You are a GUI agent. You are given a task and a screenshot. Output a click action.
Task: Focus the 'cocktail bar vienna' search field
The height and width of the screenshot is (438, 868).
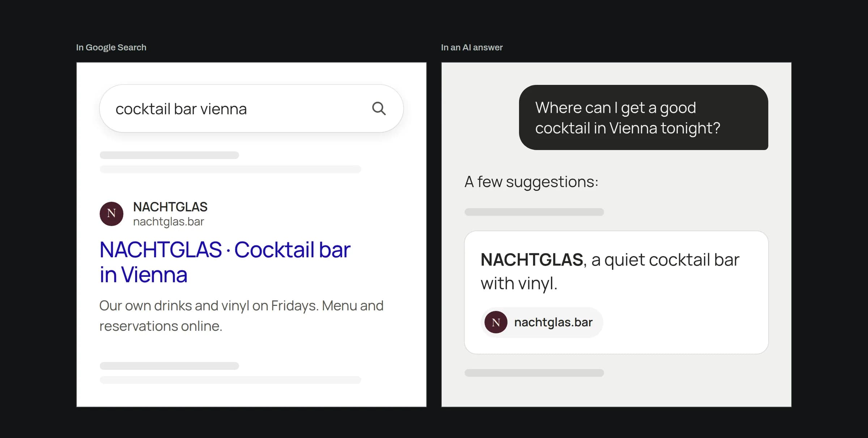(x=251, y=108)
